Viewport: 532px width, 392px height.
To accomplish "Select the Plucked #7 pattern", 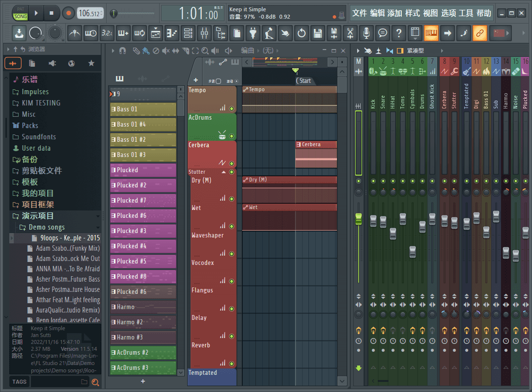I will (x=143, y=200).
